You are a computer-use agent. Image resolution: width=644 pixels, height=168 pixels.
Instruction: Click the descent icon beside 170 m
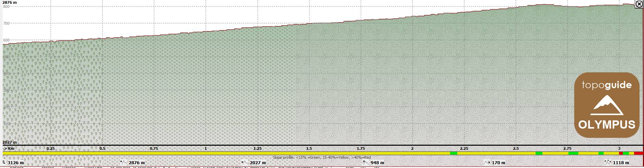point(487,163)
